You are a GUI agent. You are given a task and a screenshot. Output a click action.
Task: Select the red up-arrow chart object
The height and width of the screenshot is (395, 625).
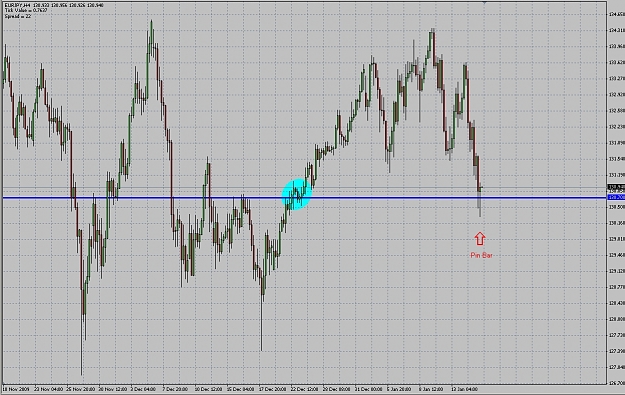(x=480, y=239)
